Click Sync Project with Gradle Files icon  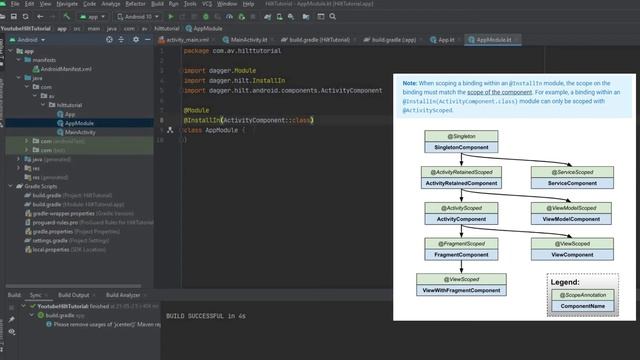[267, 17]
